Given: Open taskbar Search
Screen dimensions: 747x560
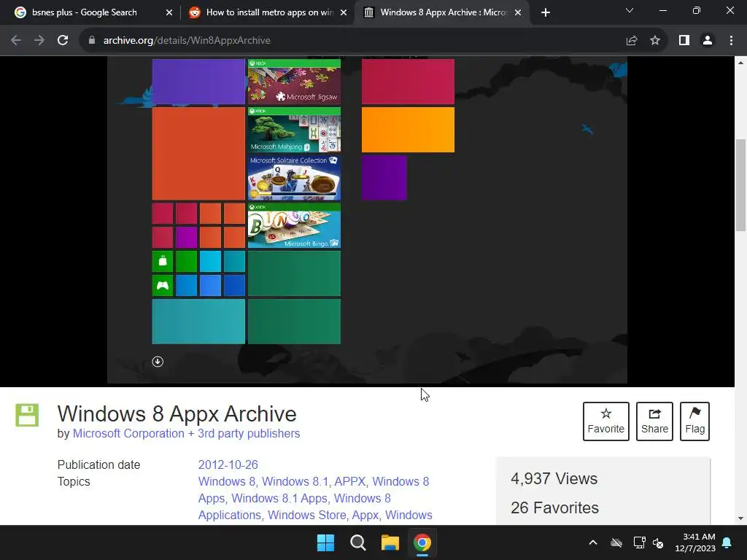Looking at the screenshot, I should coord(357,542).
